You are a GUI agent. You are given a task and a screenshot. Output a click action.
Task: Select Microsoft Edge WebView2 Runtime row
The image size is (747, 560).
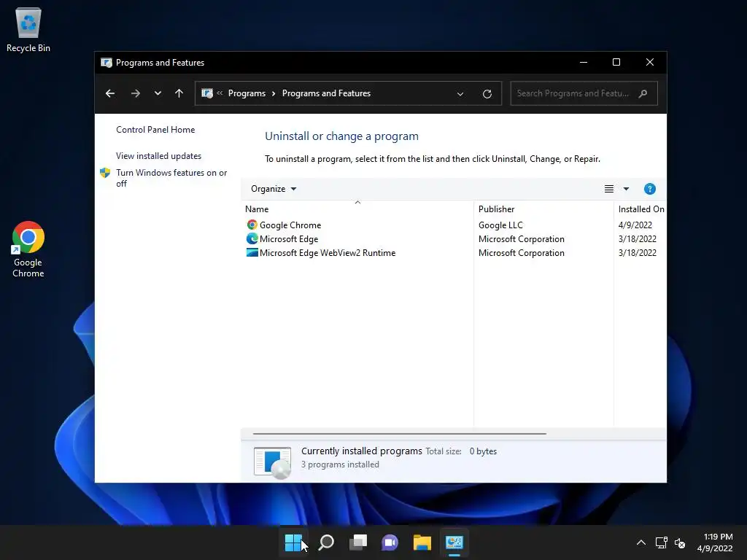452,253
